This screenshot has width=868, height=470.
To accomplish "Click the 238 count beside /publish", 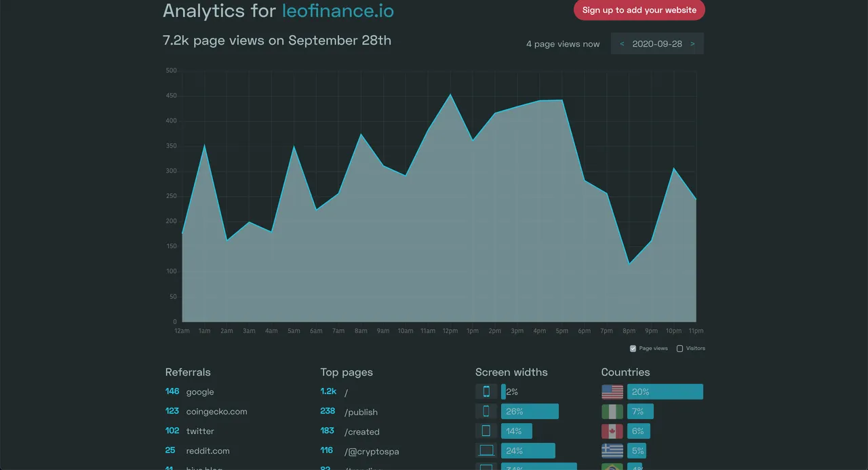I will (x=328, y=411).
